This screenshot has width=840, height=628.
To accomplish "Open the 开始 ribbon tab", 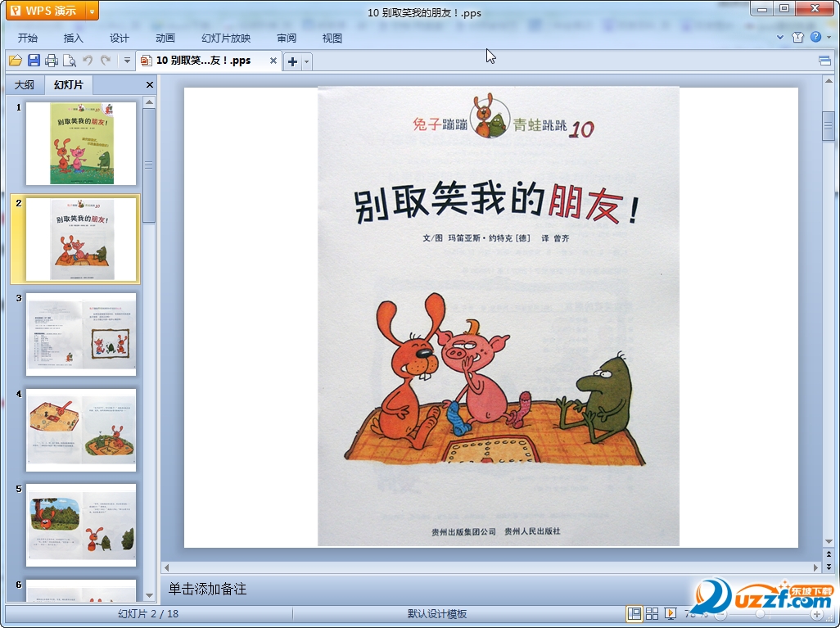I will point(27,38).
